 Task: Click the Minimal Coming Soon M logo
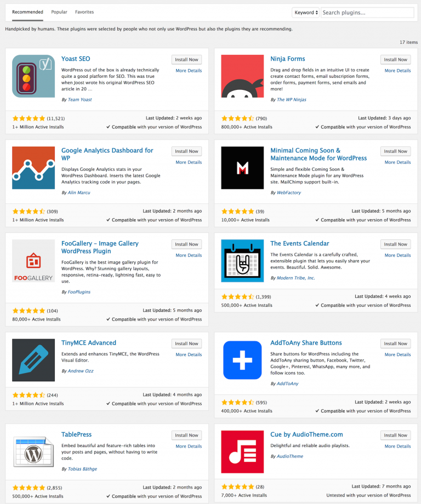point(242,168)
